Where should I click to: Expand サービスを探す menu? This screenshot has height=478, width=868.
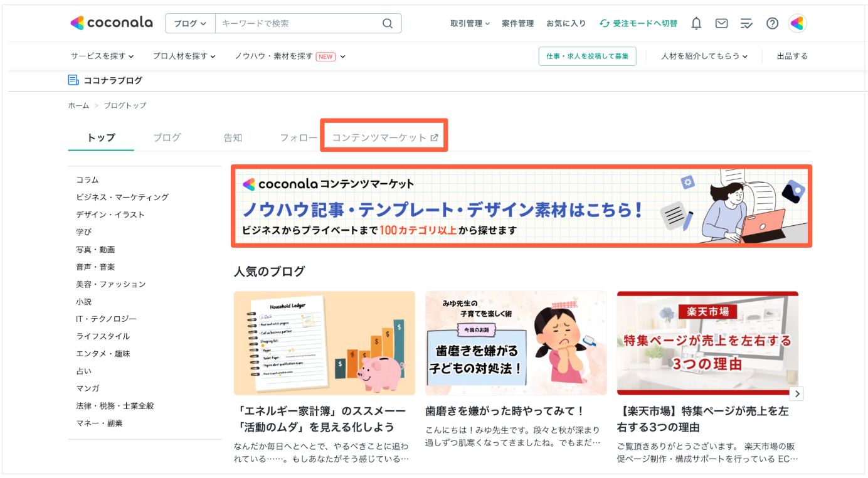coord(102,56)
